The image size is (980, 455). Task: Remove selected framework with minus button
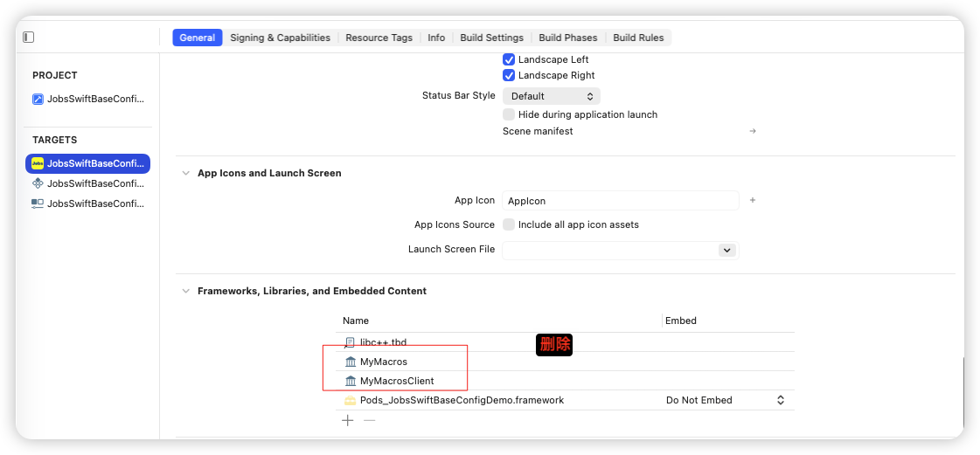(x=370, y=421)
